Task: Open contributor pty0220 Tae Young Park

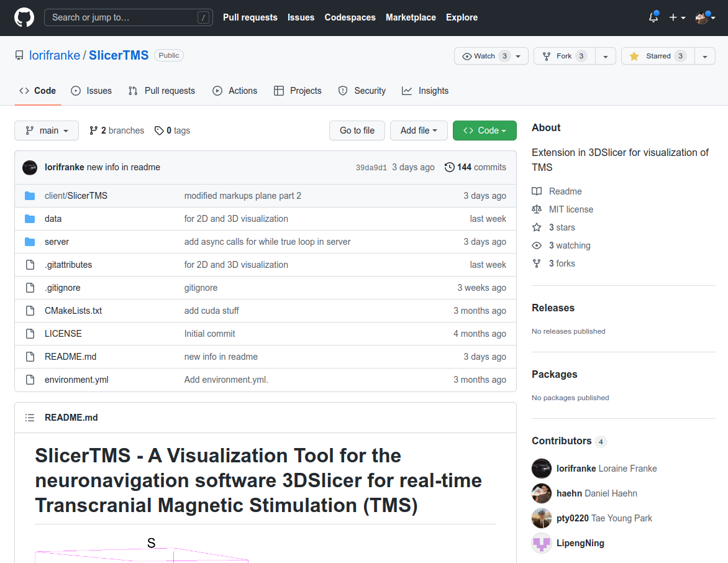Action: [604, 518]
